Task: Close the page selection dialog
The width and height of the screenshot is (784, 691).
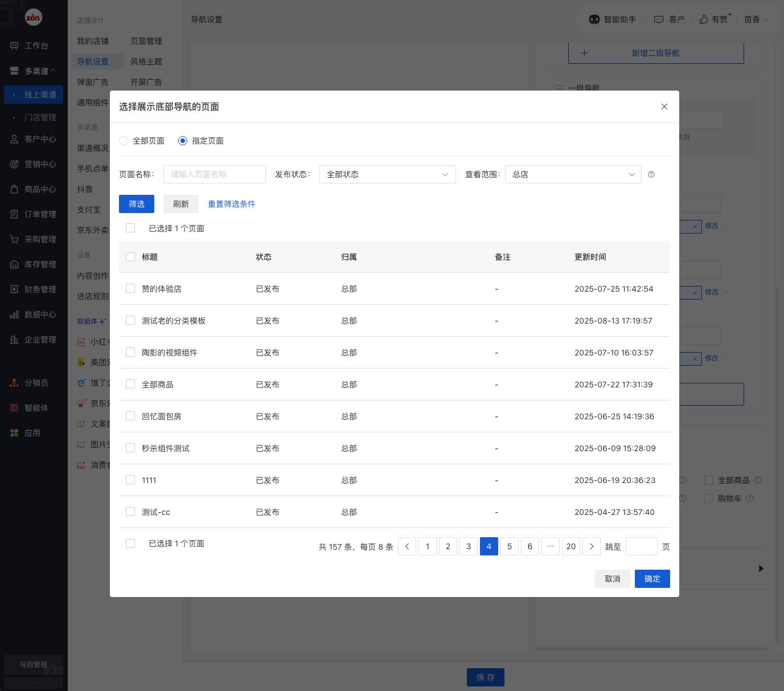Action: 664,107
